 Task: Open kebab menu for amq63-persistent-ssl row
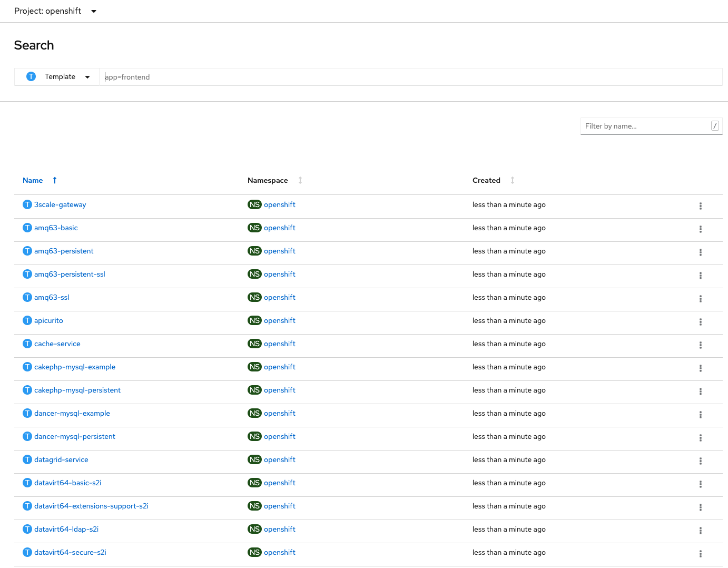[700, 276]
